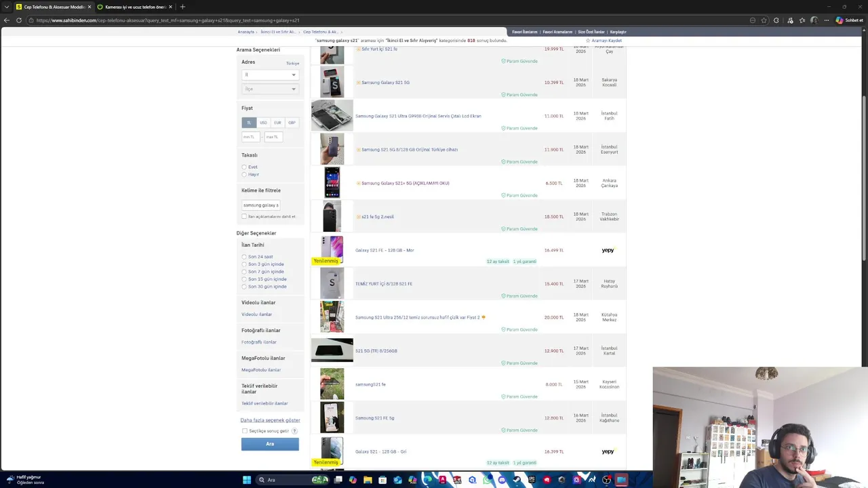Open Videolu ilanlar link

[256, 314]
